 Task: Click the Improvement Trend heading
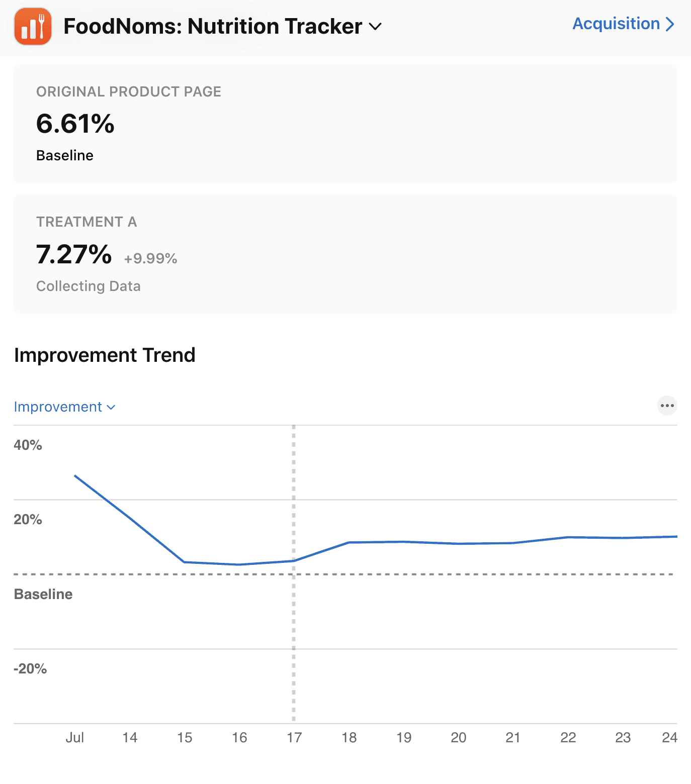[x=105, y=355]
